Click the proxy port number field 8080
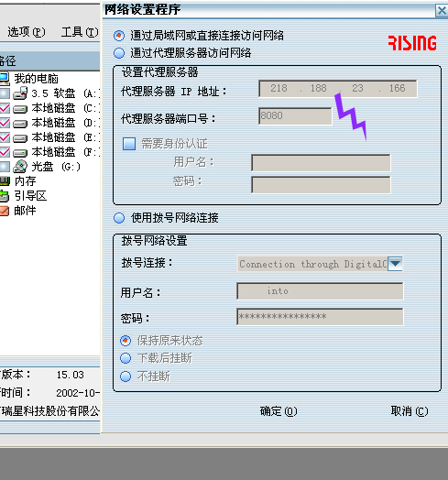448x480 pixels. pos(295,116)
